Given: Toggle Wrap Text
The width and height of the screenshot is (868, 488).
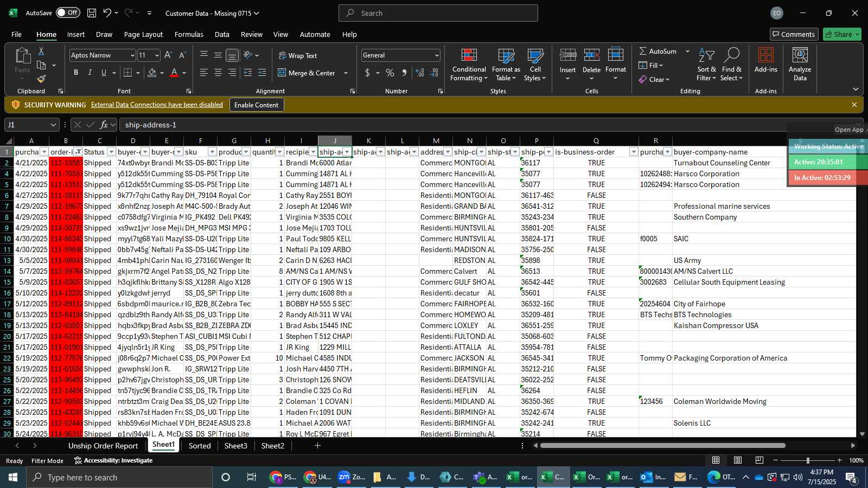Looking at the screenshot, I should pyautogui.click(x=298, y=55).
